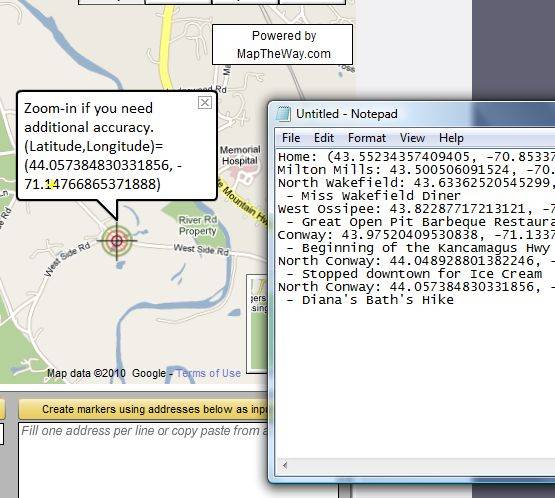Image resolution: width=555 pixels, height=498 pixels.
Task: Click 'Create markers using addresses below' button
Action: (x=144, y=409)
